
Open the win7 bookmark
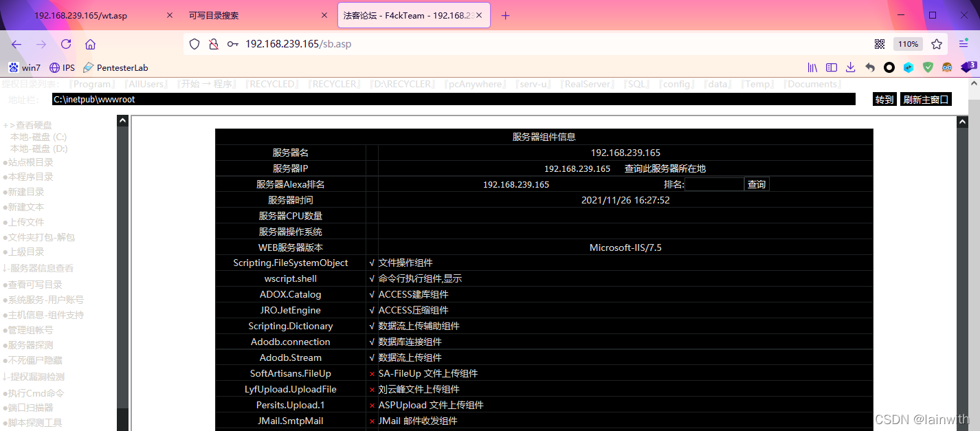pos(25,68)
